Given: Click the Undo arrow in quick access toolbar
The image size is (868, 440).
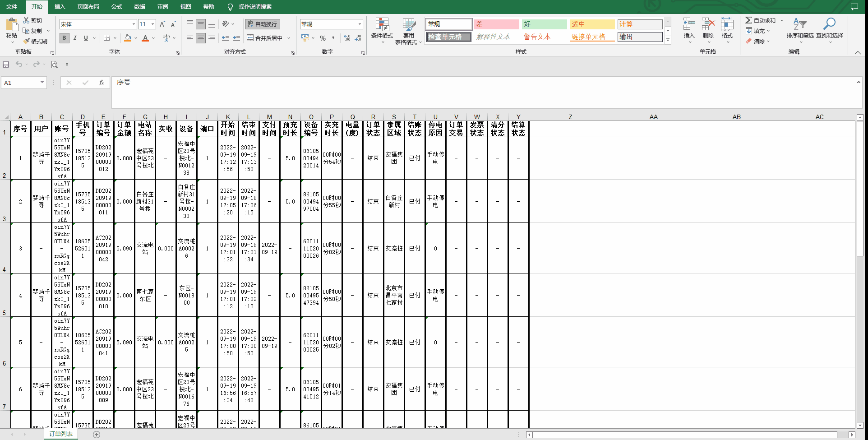Looking at the screenshot, I should [19, 65].
